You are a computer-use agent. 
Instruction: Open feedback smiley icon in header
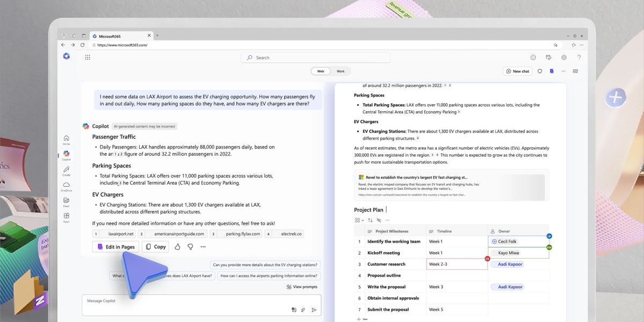533,57
